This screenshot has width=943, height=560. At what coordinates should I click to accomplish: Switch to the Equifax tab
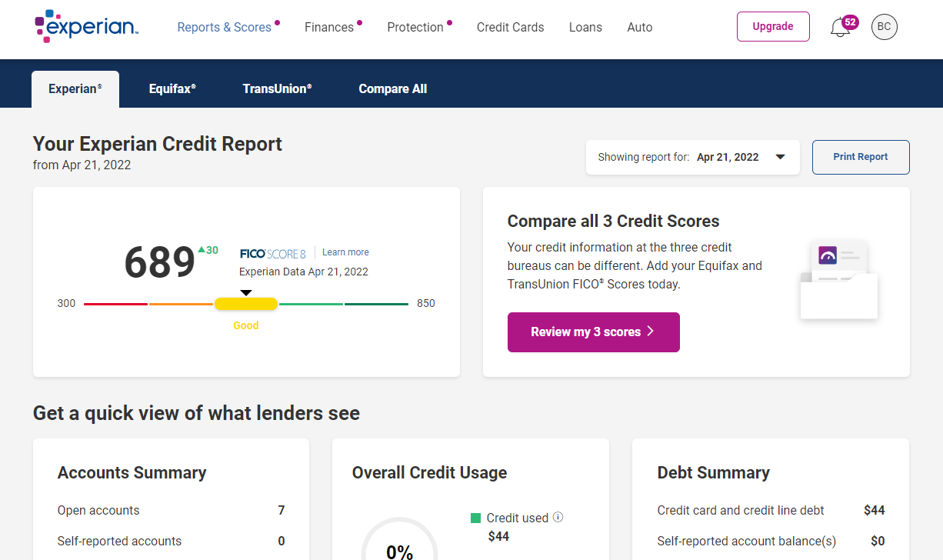tap(172, 89)
